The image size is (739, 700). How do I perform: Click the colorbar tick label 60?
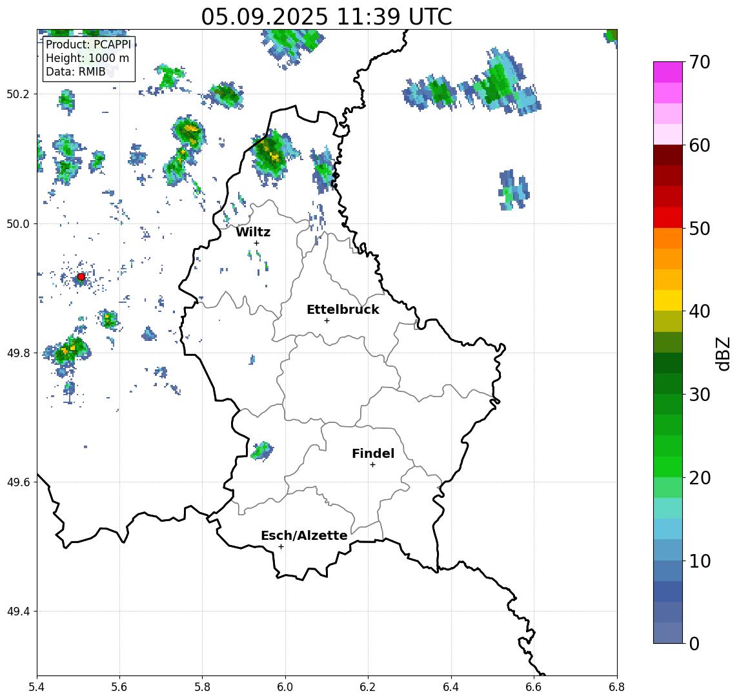(700, 145)
